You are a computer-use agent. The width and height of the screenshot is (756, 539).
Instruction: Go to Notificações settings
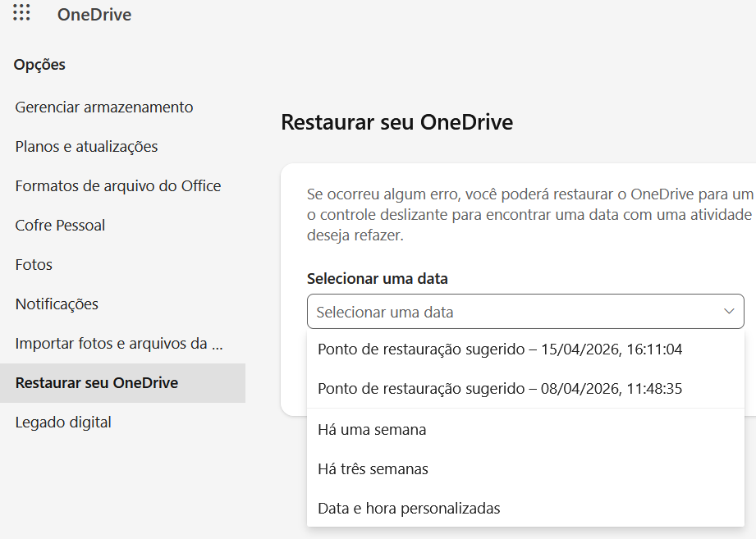[57, 304]
